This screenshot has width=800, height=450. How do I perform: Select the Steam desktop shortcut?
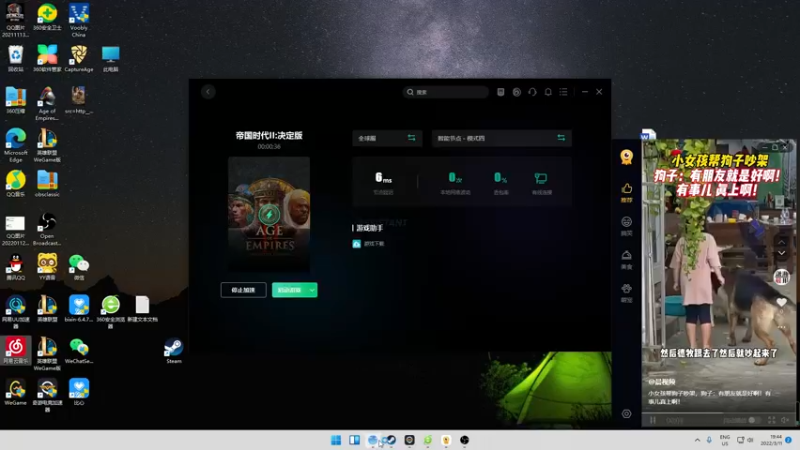coord(173,351)
